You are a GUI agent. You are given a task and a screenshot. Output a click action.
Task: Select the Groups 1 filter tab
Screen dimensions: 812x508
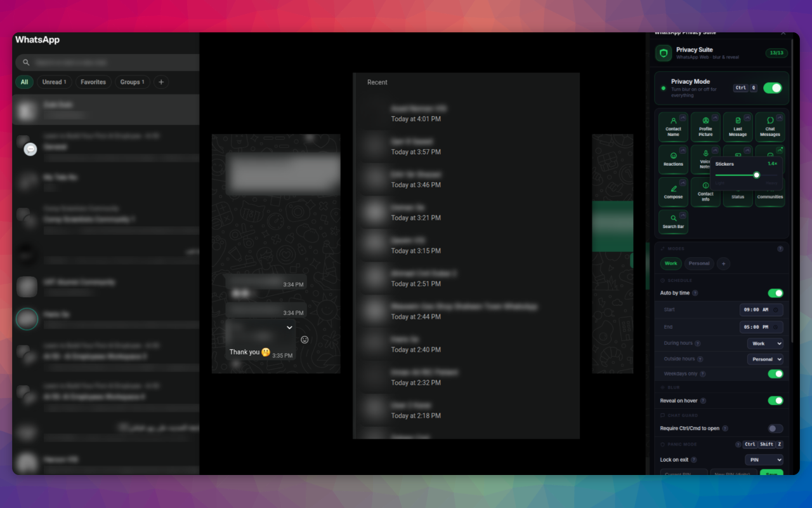133,82
